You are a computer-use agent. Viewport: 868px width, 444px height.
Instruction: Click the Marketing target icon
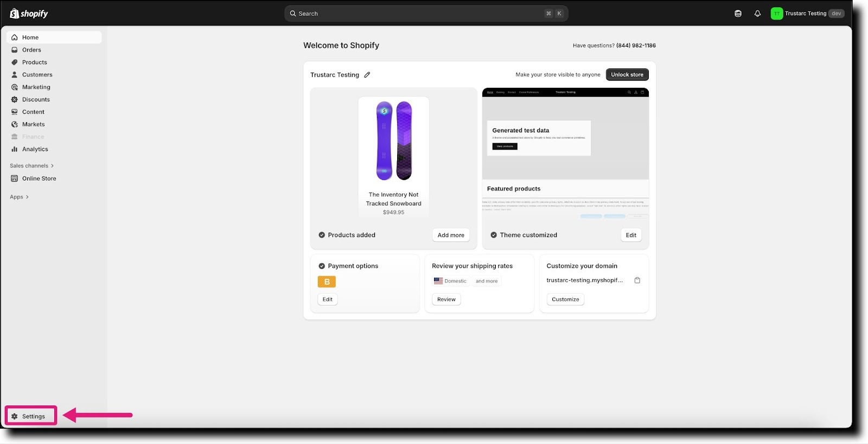click(15, 87)
